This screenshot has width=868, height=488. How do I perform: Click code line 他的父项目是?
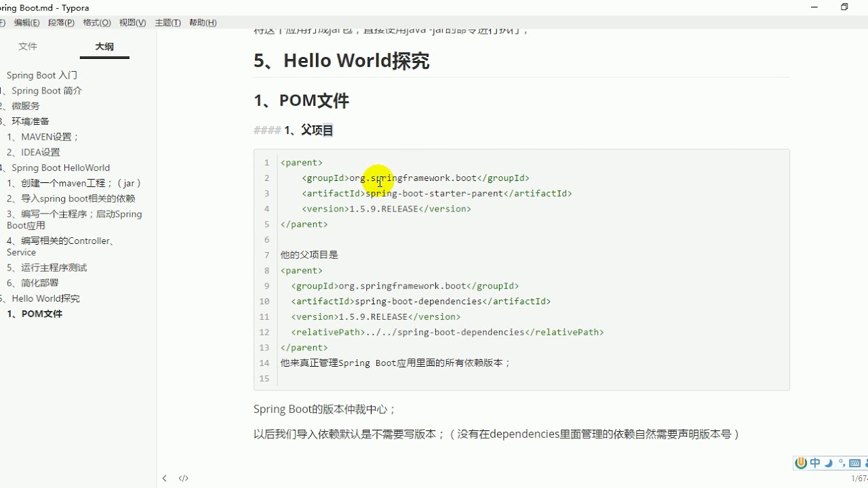coord(309,255)
